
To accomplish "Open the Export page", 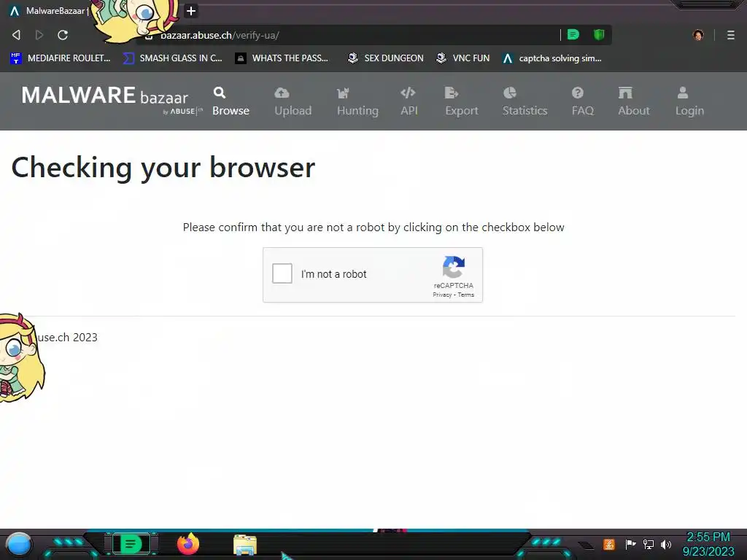I will [462, 101].
